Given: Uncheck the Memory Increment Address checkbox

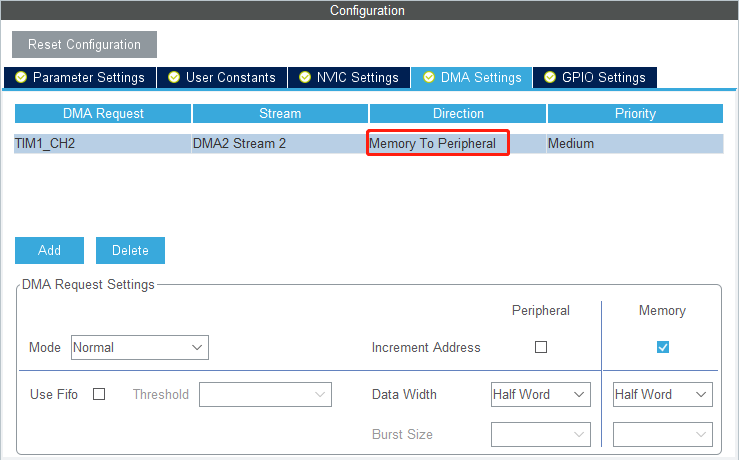Looking at the screenshot, I should 663,347.
